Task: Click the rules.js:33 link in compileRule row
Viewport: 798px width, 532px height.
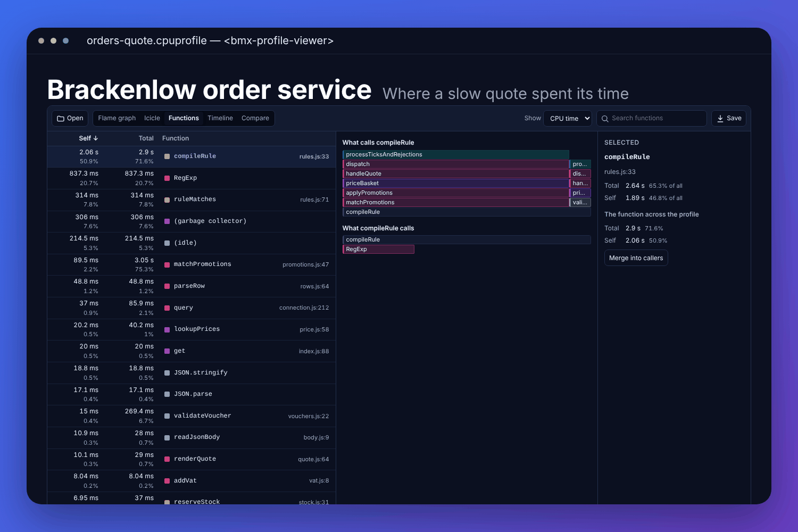Action: 314,156
